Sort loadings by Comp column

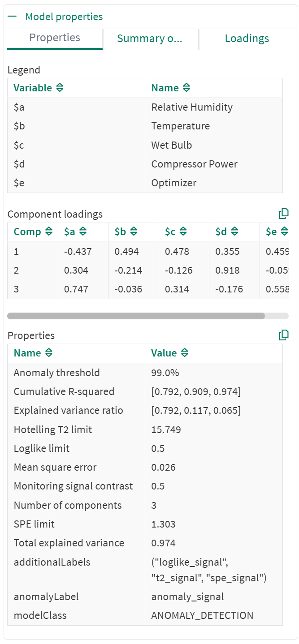coord(48,232)
